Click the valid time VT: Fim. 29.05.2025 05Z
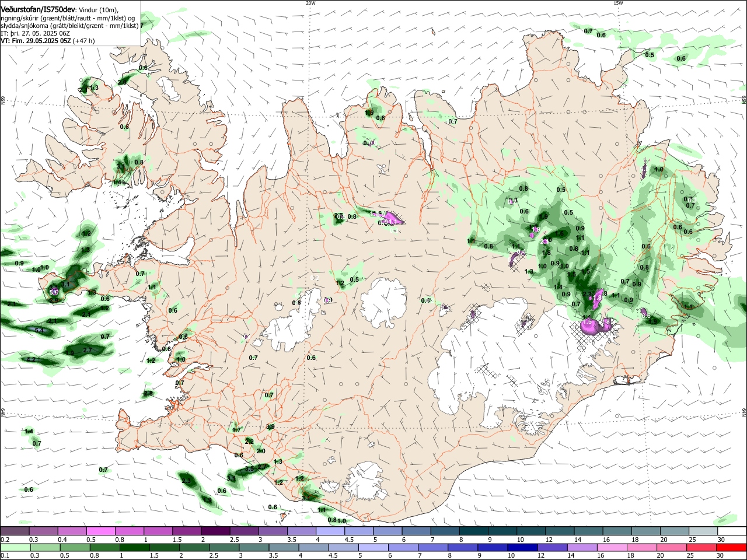The image size is (747, 560). [x=36, y=41]
